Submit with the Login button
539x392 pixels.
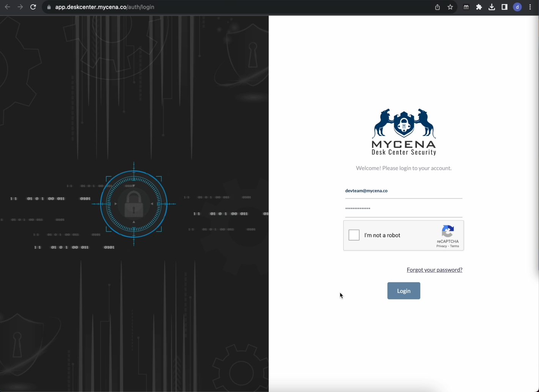404,291
